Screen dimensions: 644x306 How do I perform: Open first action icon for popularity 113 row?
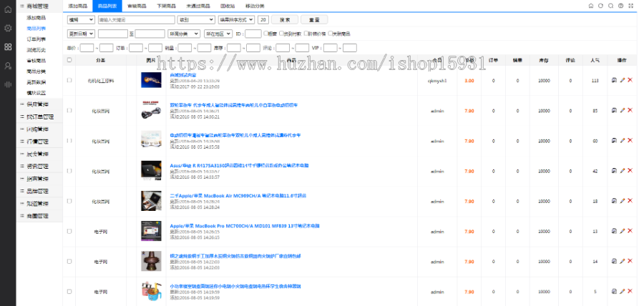(615, 80)
